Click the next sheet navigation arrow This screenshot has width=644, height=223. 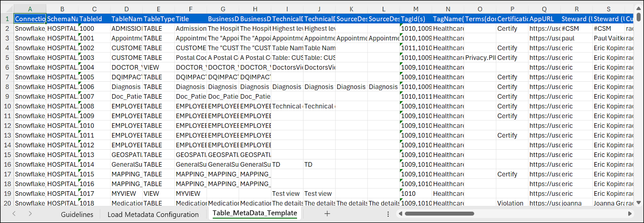[x=30, y=214]
